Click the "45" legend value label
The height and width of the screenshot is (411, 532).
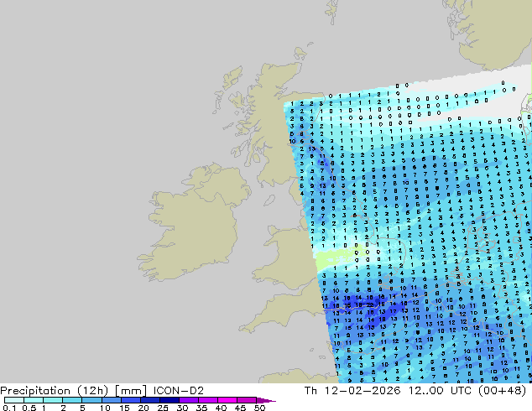[240, 408]
